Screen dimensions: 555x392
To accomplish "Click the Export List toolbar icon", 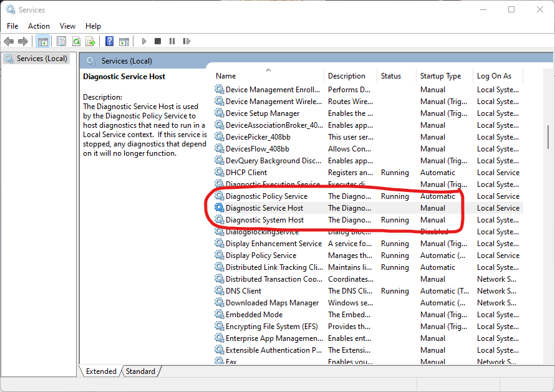I will [x=90, y=41].
